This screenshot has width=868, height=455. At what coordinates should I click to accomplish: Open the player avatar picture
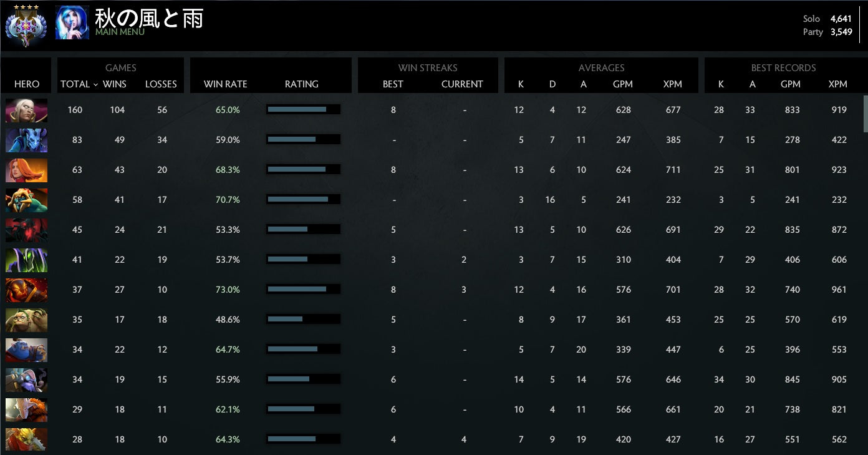[x=72, y=23]
